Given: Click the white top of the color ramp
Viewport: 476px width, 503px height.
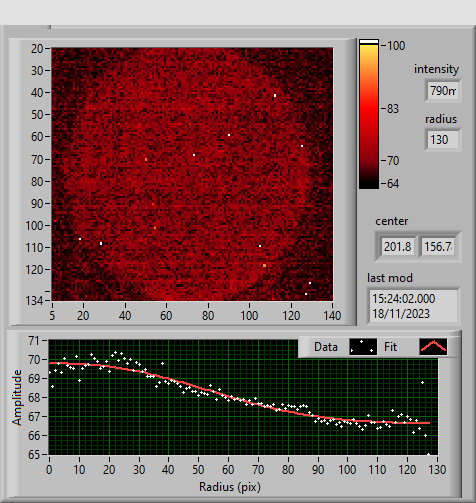Looking at the screenshot, I should coord(369,42).
